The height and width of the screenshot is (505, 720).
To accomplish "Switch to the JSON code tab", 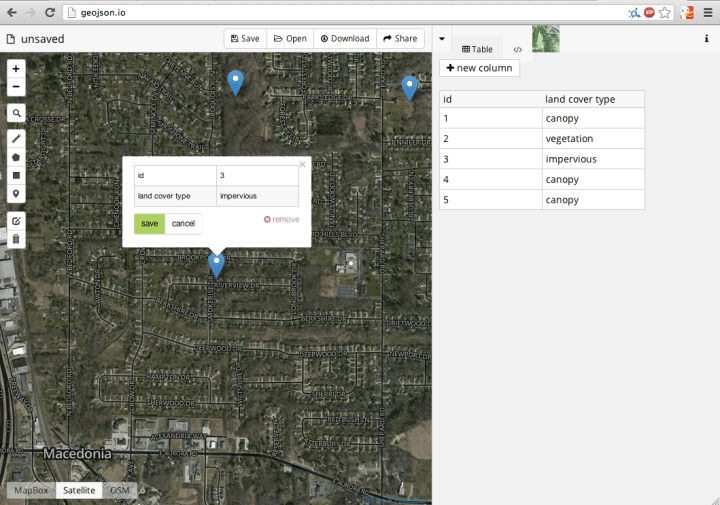I will (x=517, y=49).
